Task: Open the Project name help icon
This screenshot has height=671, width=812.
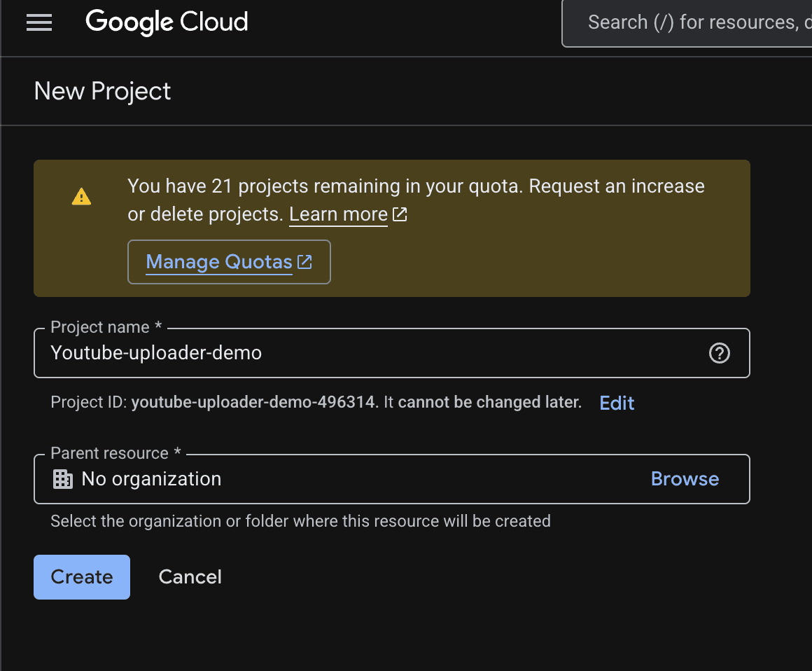Action: click(x=720, y=353)
